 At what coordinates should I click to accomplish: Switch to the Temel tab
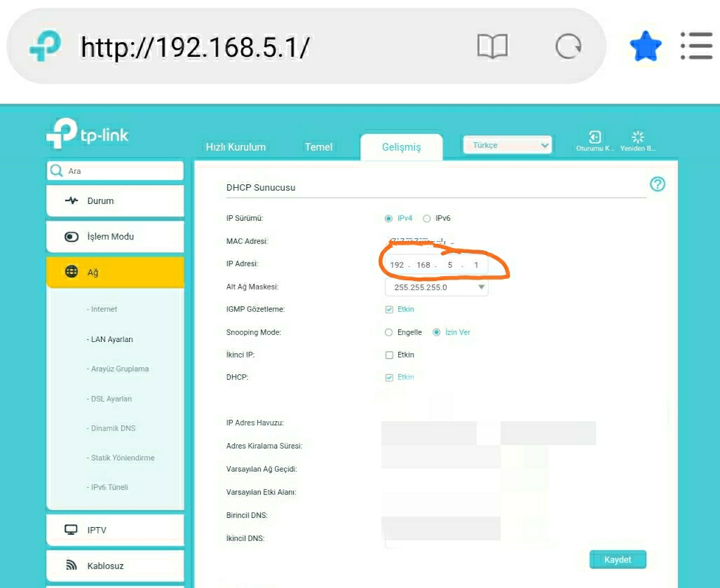(318, 147)
